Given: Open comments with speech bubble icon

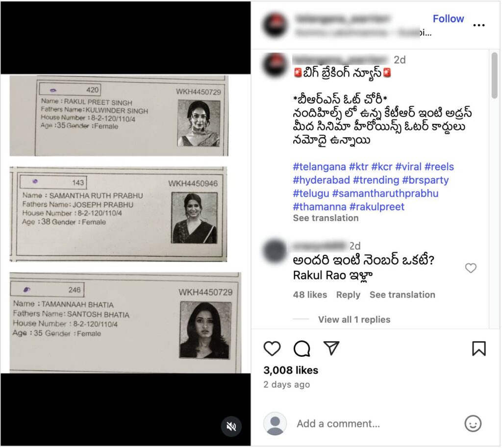Looking at the screenshot, I should tap(302, 348).
